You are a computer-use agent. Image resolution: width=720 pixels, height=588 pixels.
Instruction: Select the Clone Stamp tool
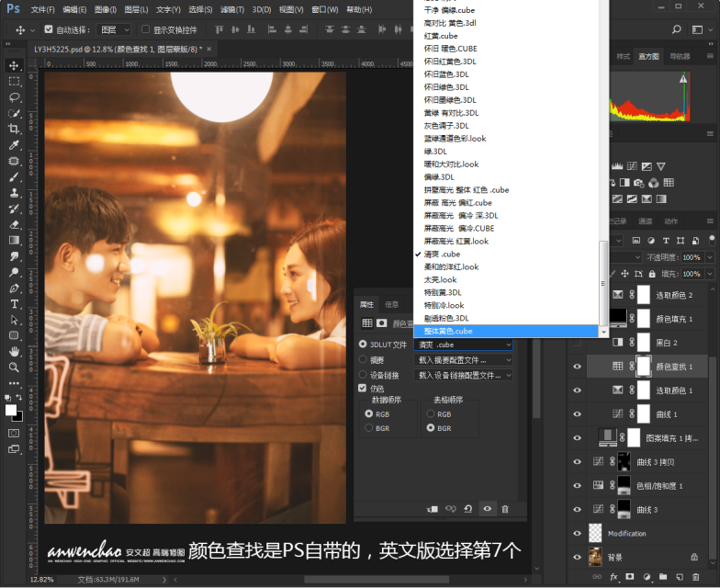click(x=15, y=193)
